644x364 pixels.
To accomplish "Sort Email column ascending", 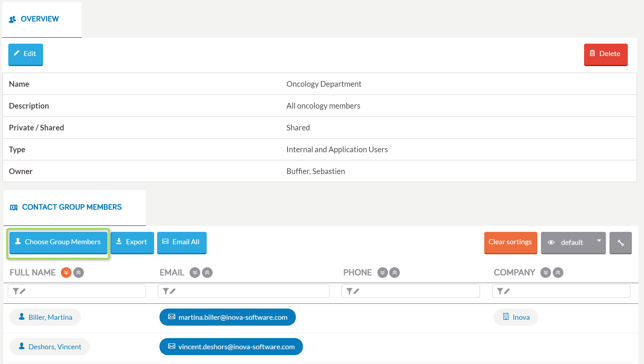I will pos(207,273).
